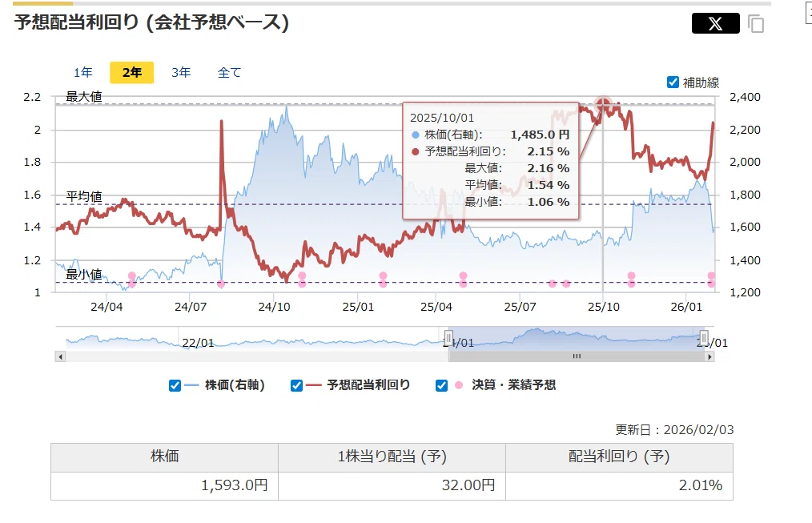Grab the right range handle of navigator

pos(704,338)
